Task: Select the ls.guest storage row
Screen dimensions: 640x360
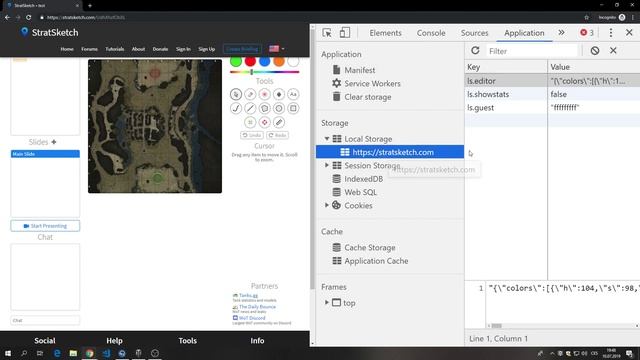Action: 552,108
